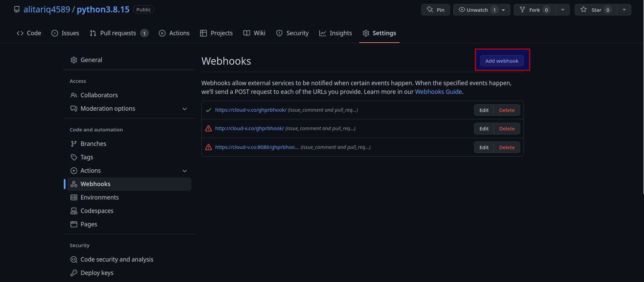Click warning triangle on 8086 webhook
Screen dimensions: 644x282
coord(209,147)
